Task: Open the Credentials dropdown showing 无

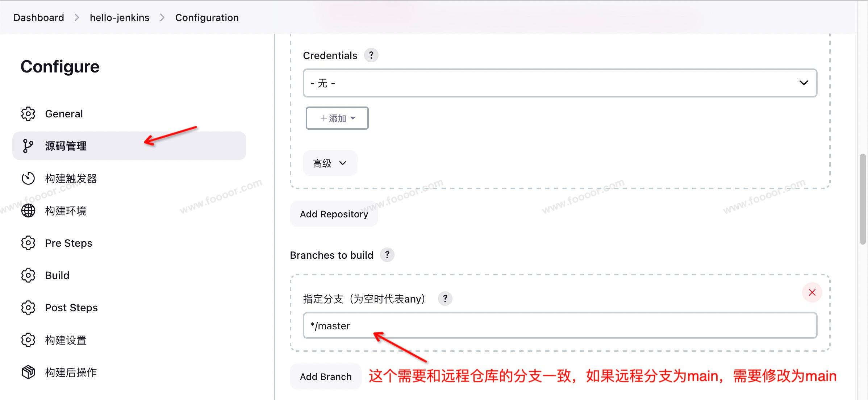Action: pos(560,83)
